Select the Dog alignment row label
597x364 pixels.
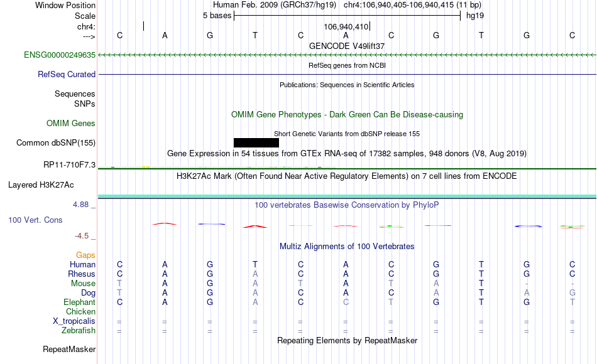click(x=89, y=293)
